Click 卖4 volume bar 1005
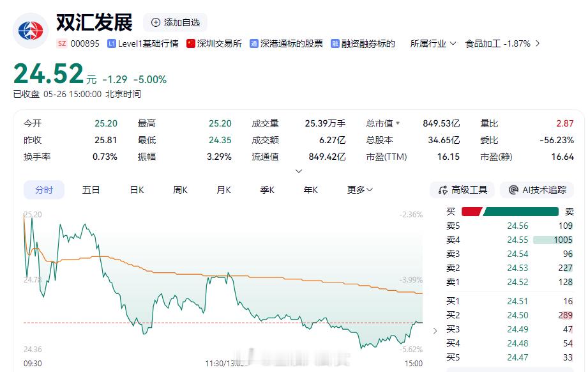This screenshot has width=588, height=372. point(553,240)
